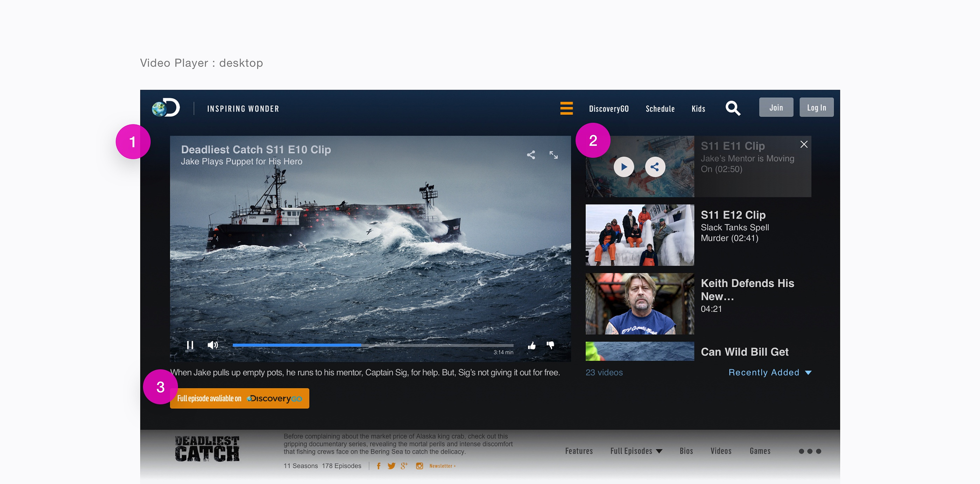980x484 pixels.
Task: Open the search magnifier icon
Action: [733, 108]
